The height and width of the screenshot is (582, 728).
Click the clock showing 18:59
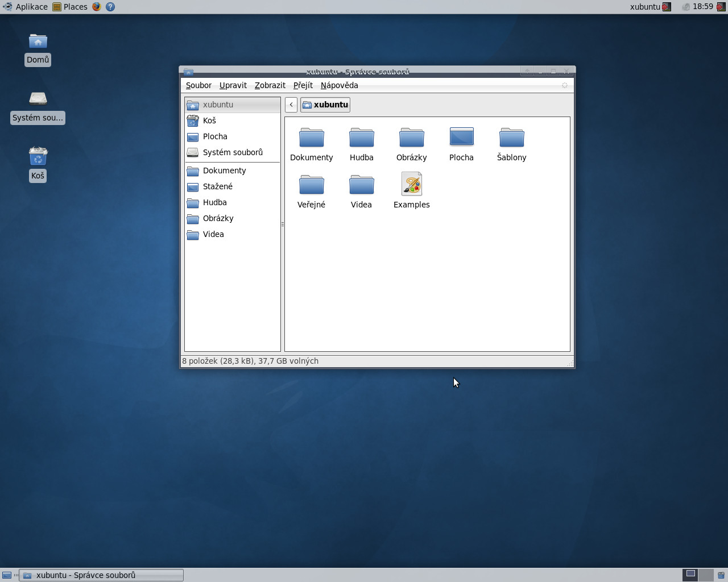pyautogui.click(x=703, y=7)
